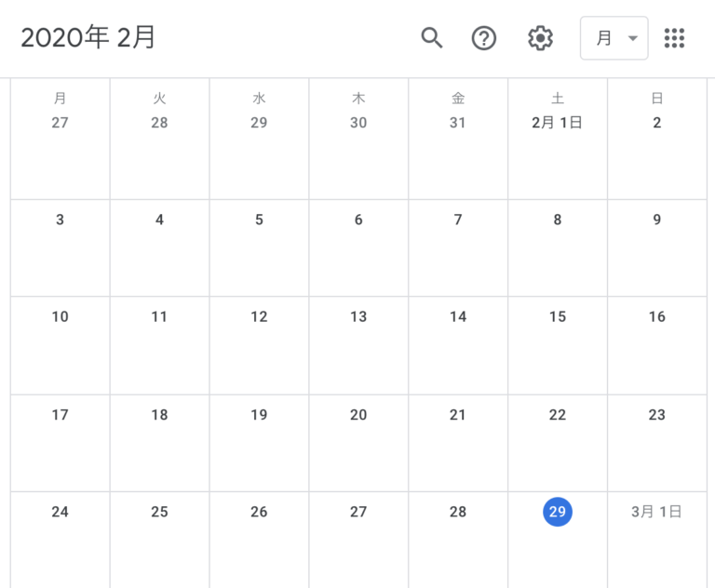
Task: Choose February 14 in the calendar
Action: [x=458, y=316]
